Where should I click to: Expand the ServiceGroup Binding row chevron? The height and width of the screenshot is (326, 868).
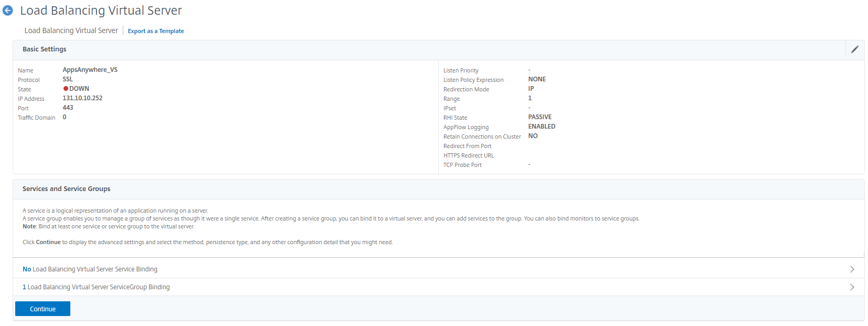852,287
